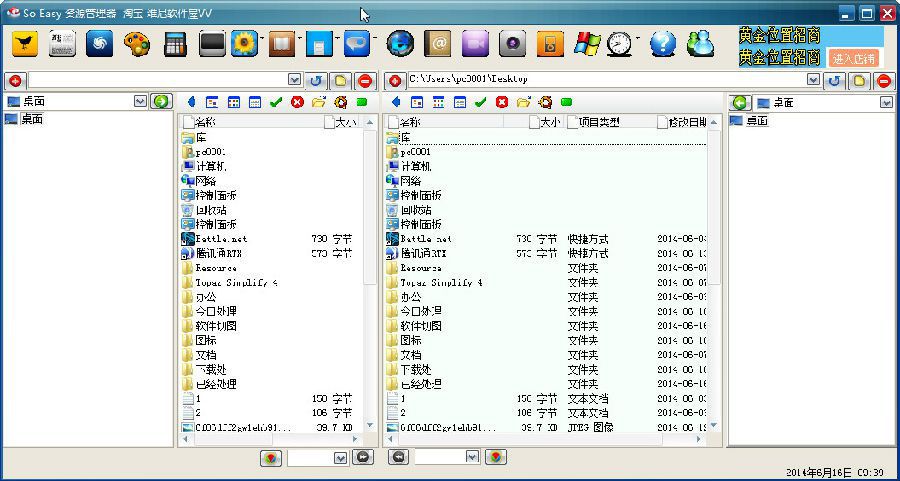Open the 桌面 dropdown in the right tree panel
This screenshot has height=481, width=900.
[886, 103]
